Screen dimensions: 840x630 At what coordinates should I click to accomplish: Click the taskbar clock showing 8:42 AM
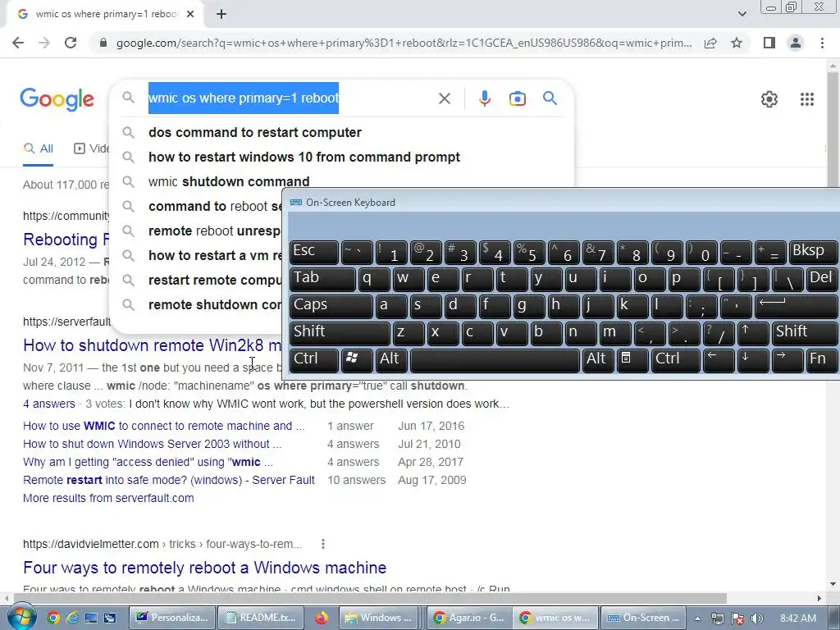click(798, 619)
